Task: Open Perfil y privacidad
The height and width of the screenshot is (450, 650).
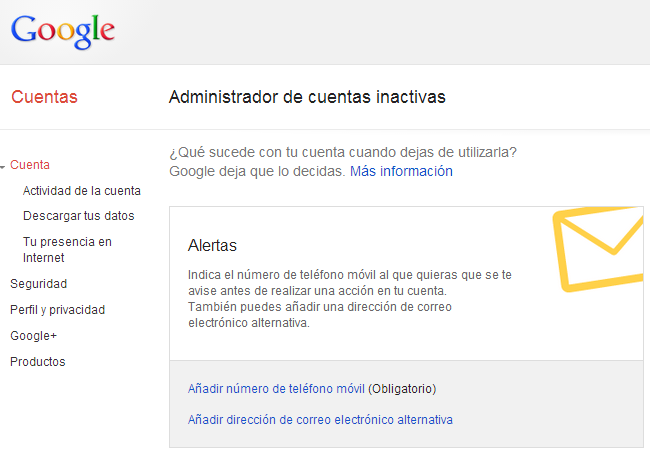Action: pos(58,310)
